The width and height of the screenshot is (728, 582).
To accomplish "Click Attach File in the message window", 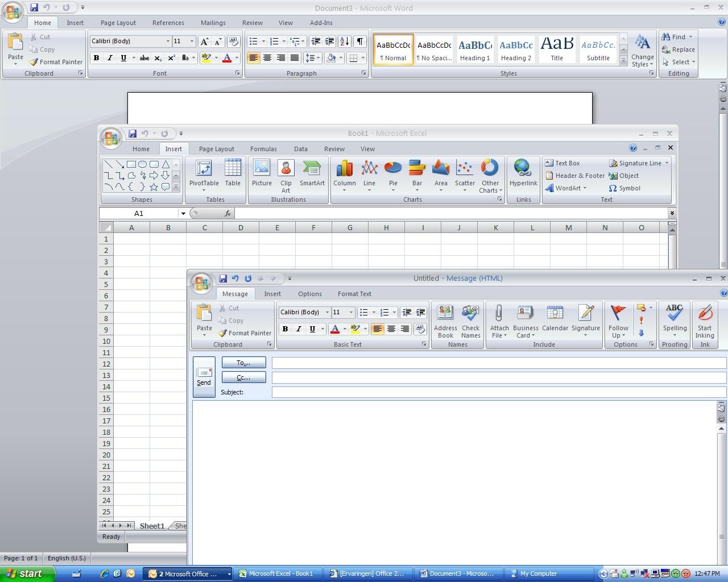I will [x=499, y=321].
